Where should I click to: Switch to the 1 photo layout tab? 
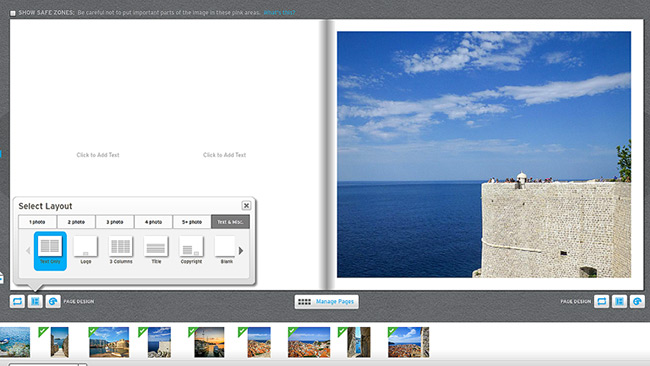click(37, 222)
